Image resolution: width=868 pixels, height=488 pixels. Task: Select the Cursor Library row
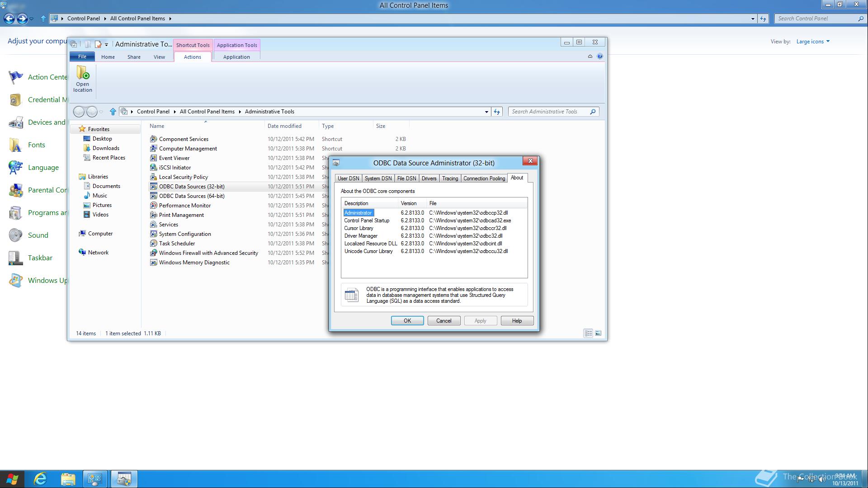pyautogui.click(x=434, y=228)
